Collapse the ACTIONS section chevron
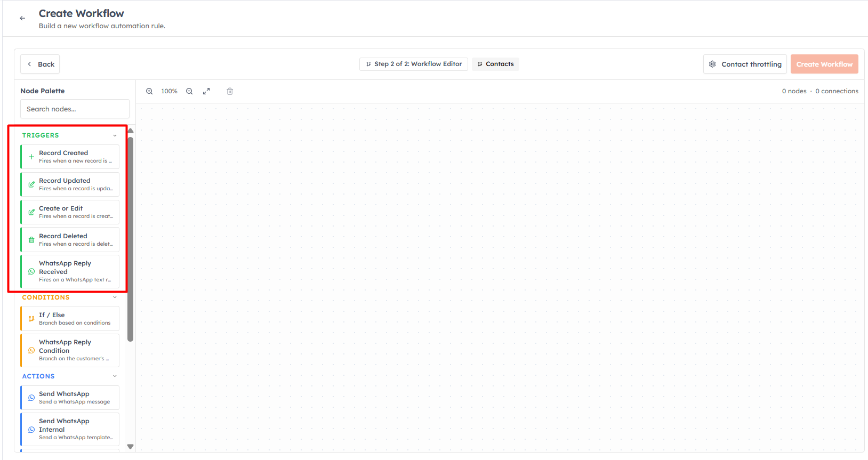Image resolution: width=868 pixels, height=460 pixels. (115, 376)
